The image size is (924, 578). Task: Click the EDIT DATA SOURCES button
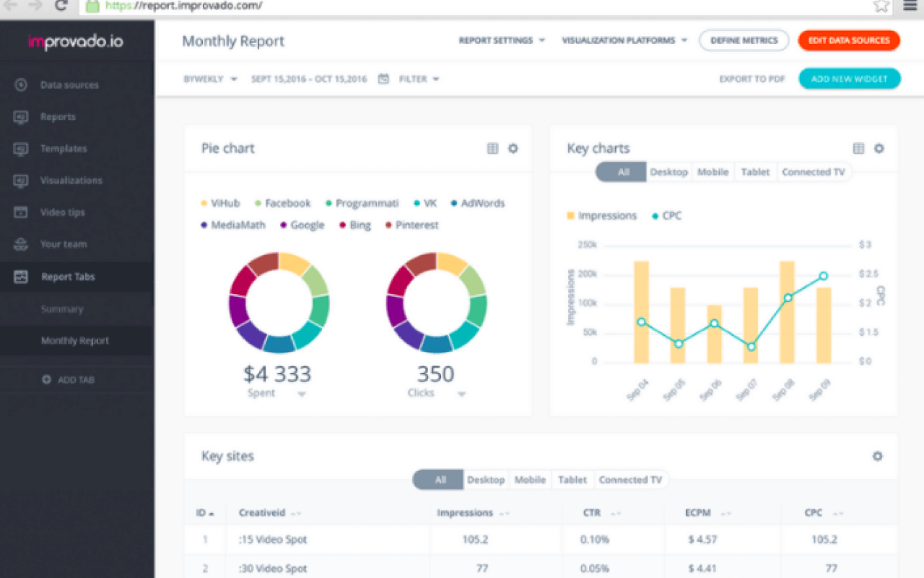(x=849, y=40)
